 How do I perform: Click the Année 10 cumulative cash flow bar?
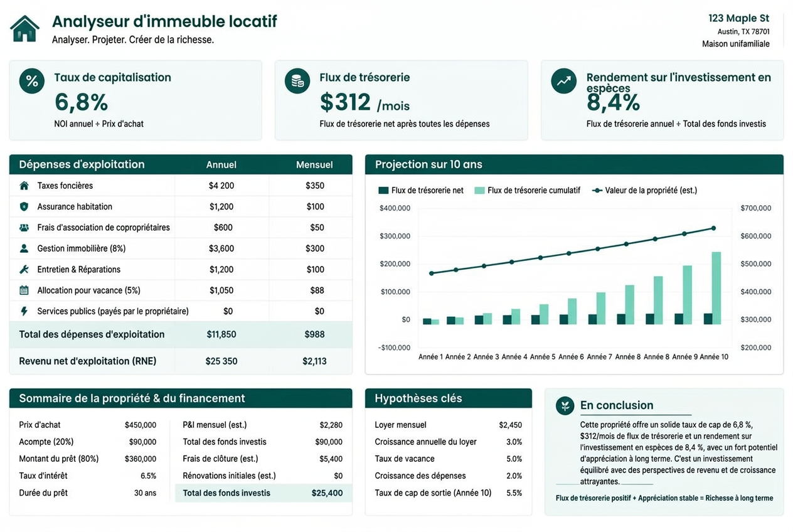(716, 288)
